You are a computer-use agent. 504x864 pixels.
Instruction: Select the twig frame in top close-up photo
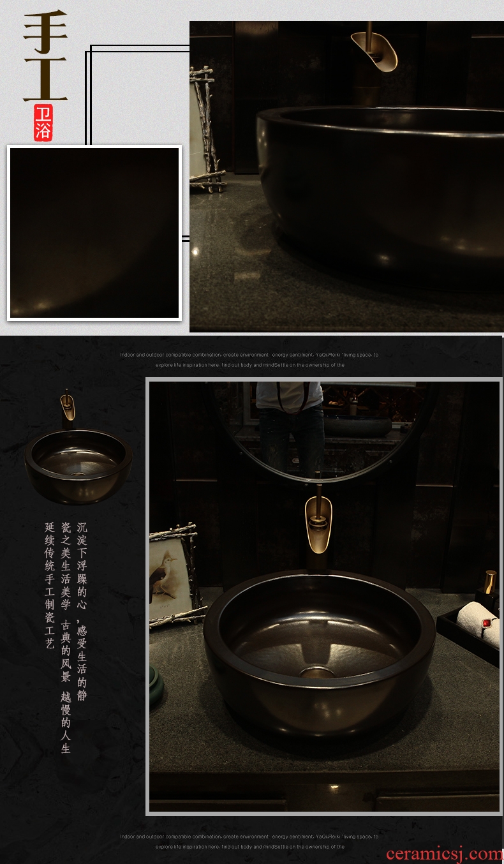click(207, 128)
